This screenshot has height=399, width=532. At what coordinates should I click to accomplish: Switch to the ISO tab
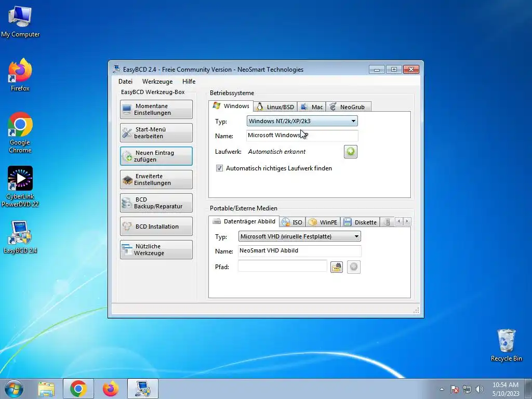[292, 222]
